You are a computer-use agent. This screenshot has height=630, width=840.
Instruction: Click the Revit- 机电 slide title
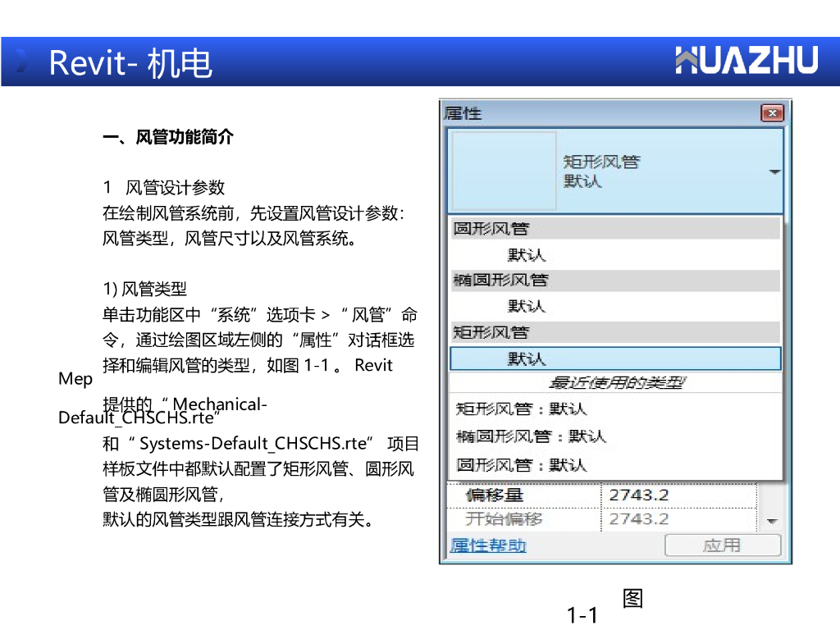coord(130,63)
